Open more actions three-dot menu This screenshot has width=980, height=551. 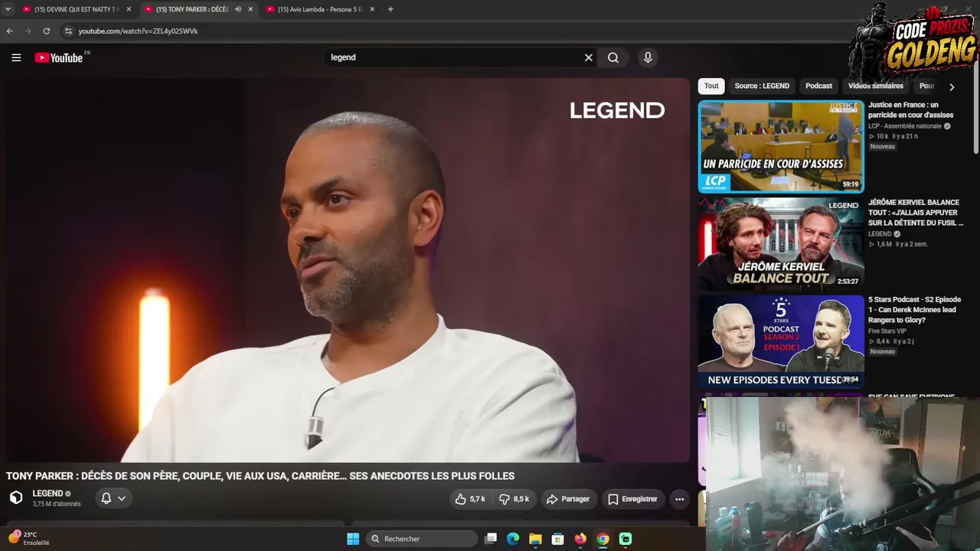tap(679, 499)
